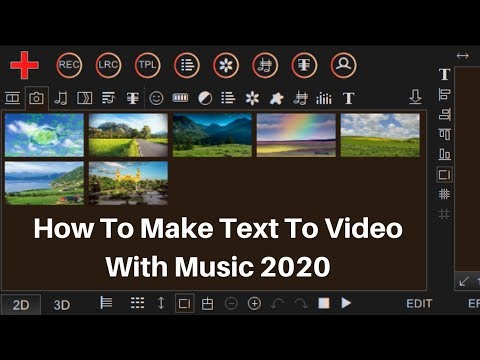The width and height of the screenshot is (480, 360).
Task: Click the user profile circle button
Action: click(x=344, y=65)
